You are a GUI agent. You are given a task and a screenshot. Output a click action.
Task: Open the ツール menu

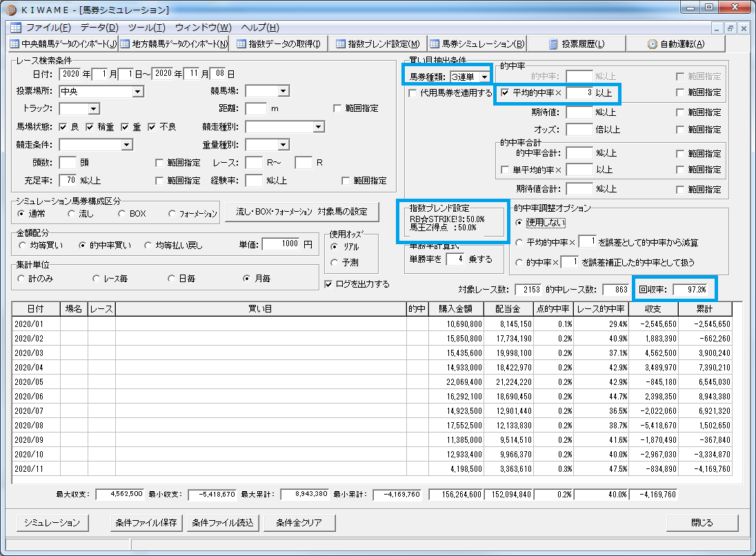(x=146, y=28)
